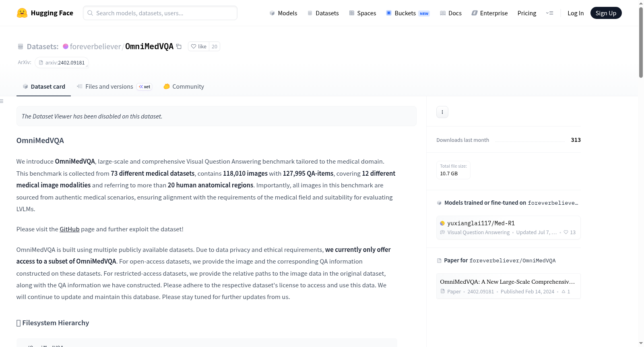644x347 pixels.
Task: Click the Datasets stack icon beside the title
Action: 21,47
